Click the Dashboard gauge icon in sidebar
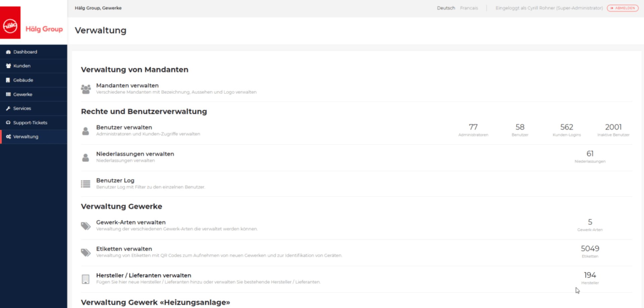 click(8, 52)
